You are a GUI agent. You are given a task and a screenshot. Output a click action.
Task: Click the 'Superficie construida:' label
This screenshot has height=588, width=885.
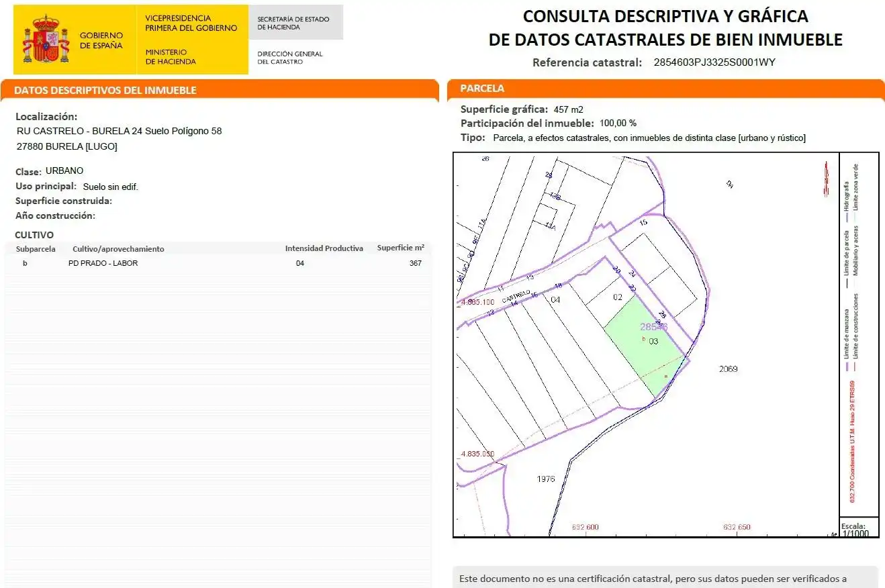(x=64, y=201)
